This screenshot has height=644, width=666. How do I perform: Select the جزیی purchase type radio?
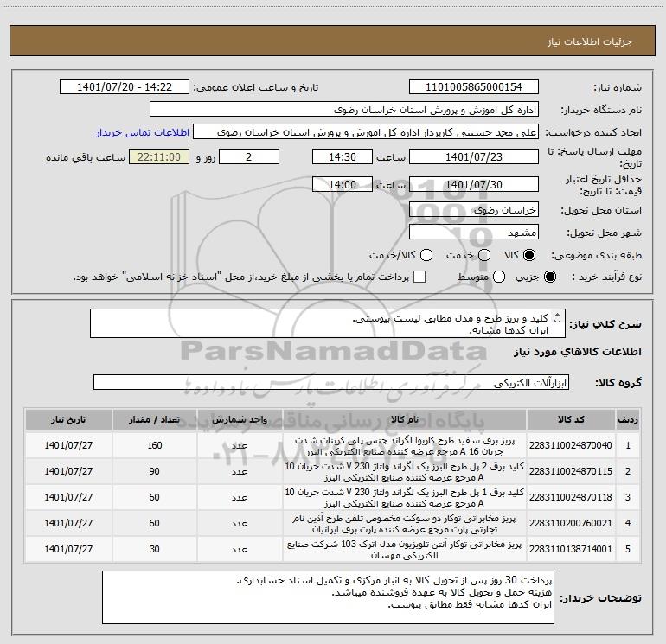click(x=549, y=277)
